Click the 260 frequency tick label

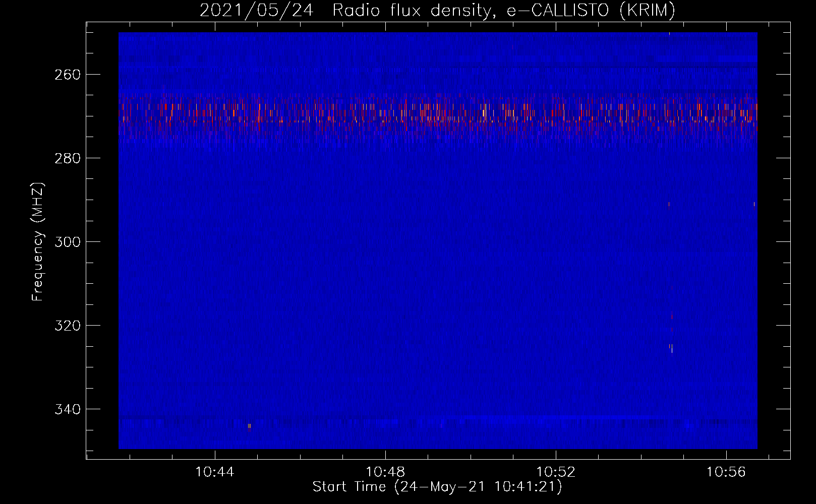68,75
